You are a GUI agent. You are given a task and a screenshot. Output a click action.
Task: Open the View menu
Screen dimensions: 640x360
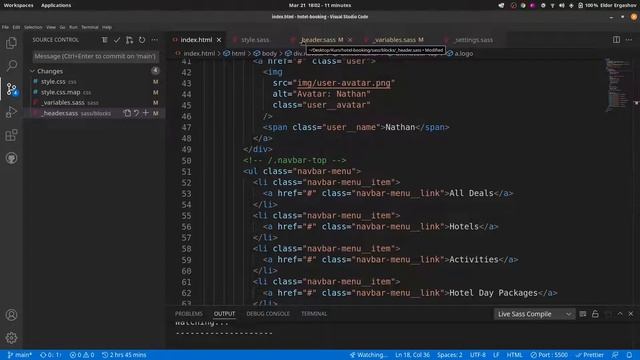51,27
